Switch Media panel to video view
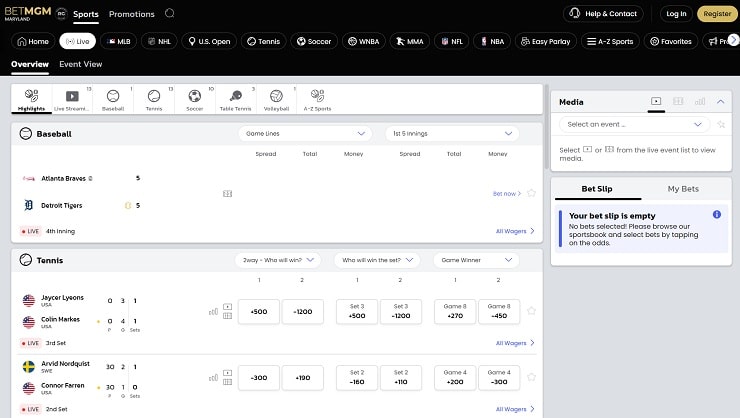 click(656, 101)
